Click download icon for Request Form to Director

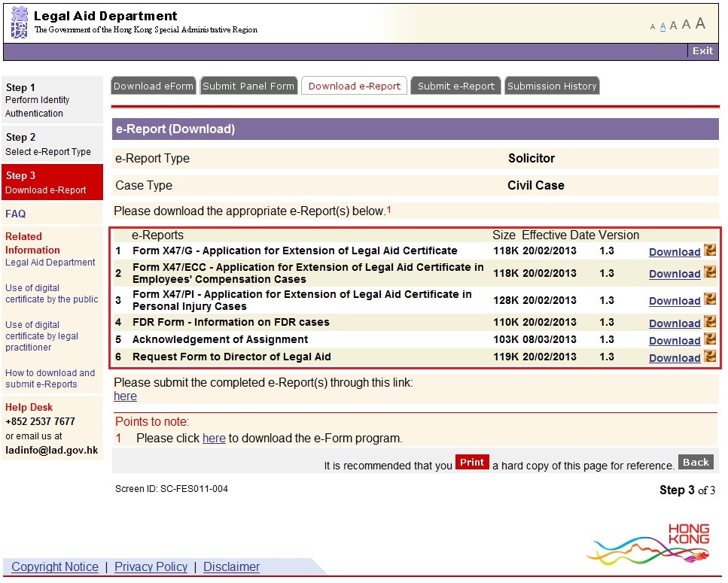[x=709, y=357]
